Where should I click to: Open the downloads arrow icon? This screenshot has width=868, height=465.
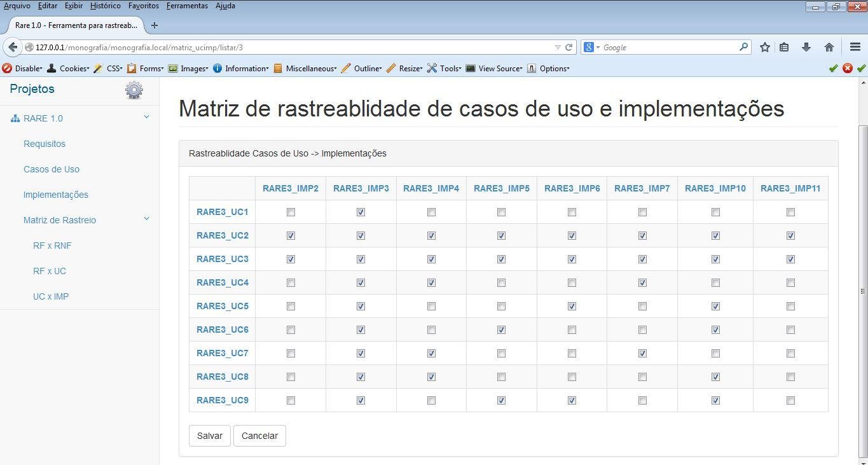click(806, 47)
